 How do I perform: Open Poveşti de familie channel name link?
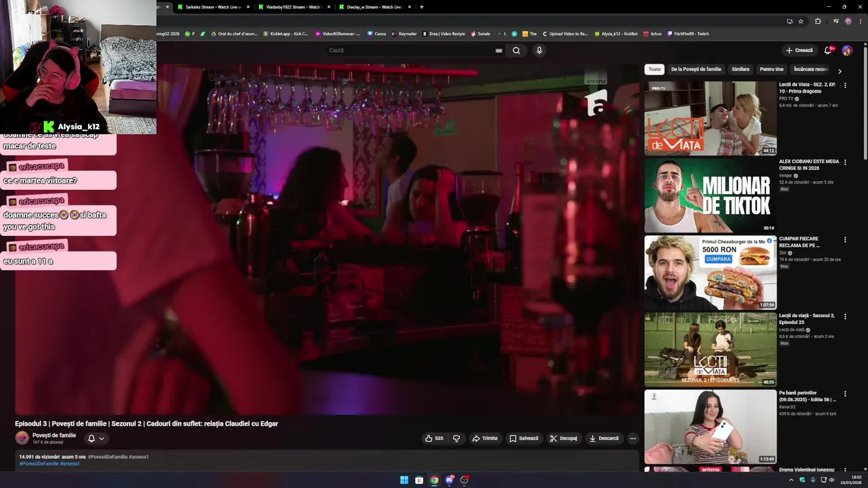tap(54, 435)
